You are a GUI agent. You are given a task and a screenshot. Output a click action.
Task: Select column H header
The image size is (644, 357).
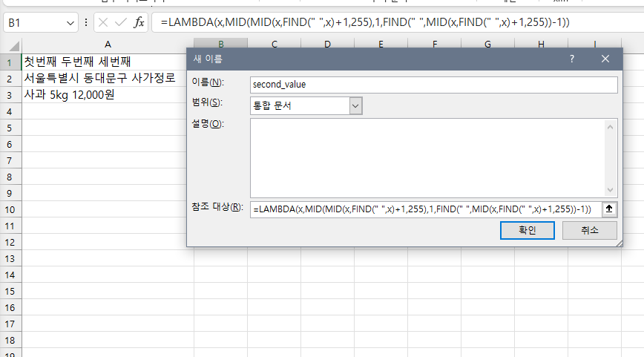click(x=542, y=43)
